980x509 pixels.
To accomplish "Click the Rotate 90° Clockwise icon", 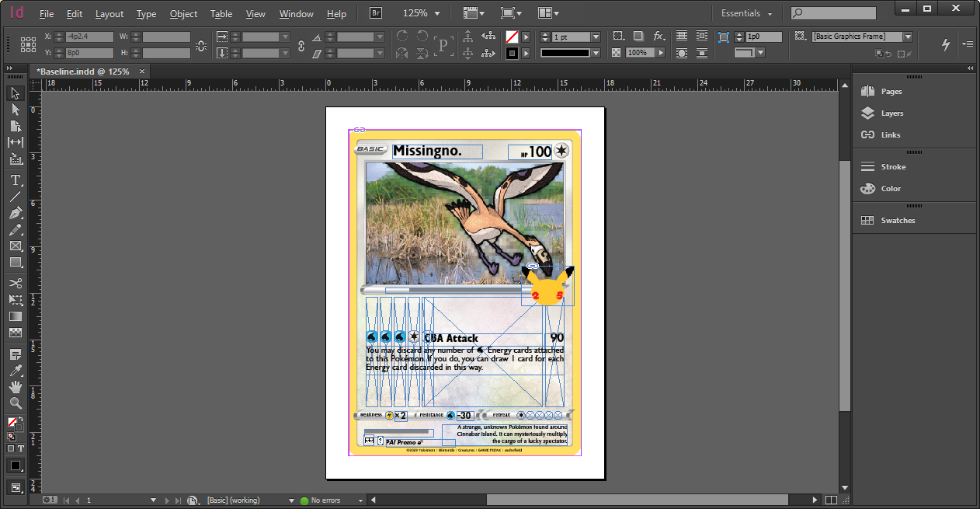I will point(402,37).
